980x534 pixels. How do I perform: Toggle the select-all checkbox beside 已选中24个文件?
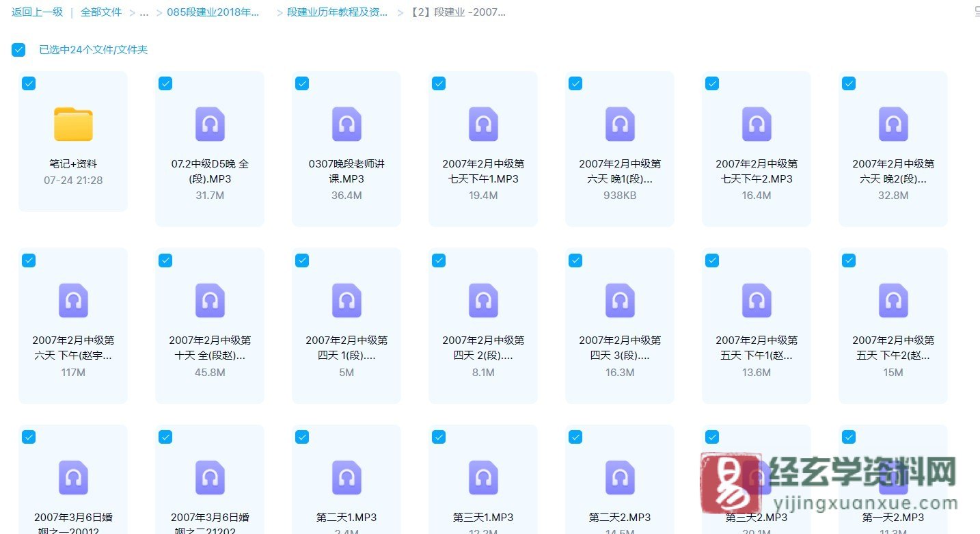18,50
